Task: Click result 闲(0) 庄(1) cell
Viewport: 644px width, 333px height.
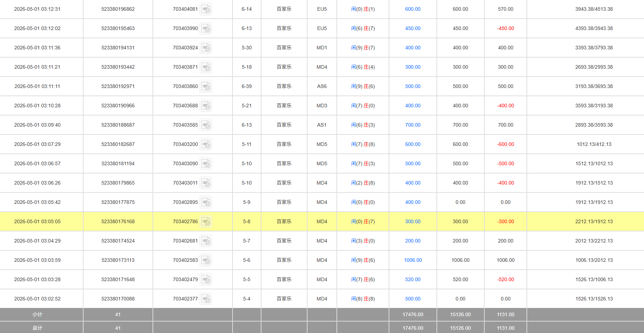Action: click(x=363, y=9)
